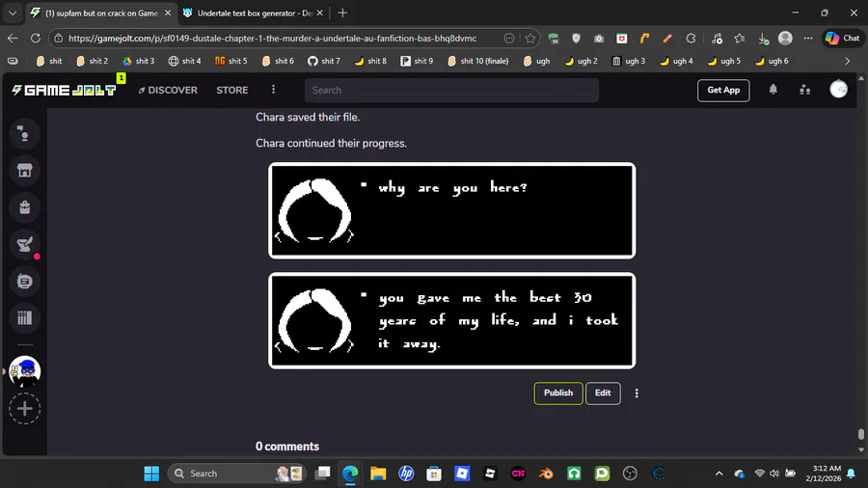This screenshot has width=868, height=488.
Task: Open the browser profile icon
Action: [x=785, y=39]
